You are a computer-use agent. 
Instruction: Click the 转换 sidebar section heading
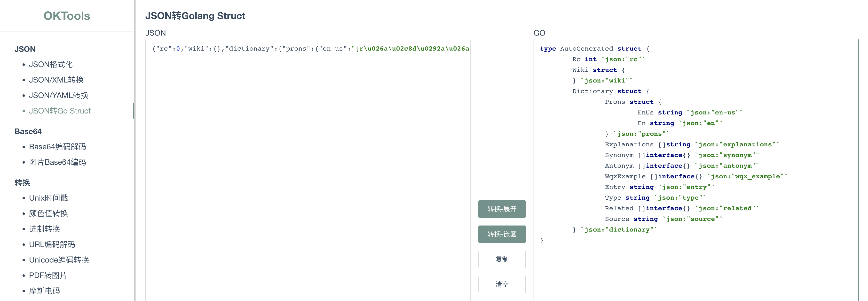click(x=22, y=183)
